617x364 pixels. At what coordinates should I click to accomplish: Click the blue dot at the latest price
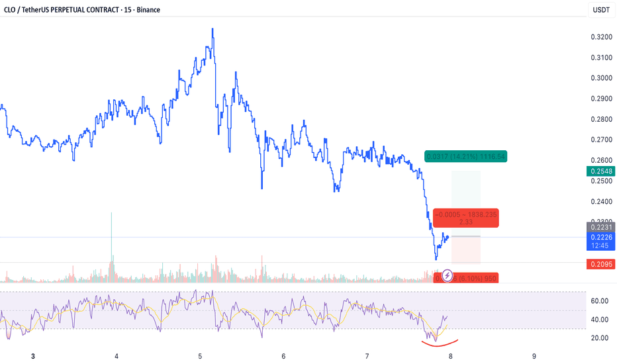pos(448,237)
